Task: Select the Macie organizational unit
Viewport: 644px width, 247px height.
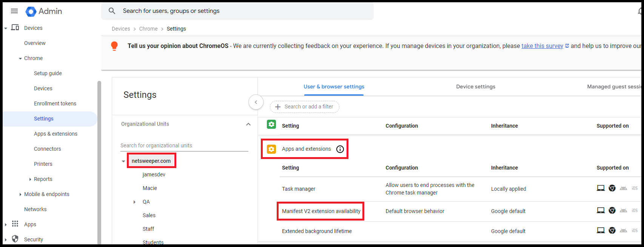Action: point(150,188)
